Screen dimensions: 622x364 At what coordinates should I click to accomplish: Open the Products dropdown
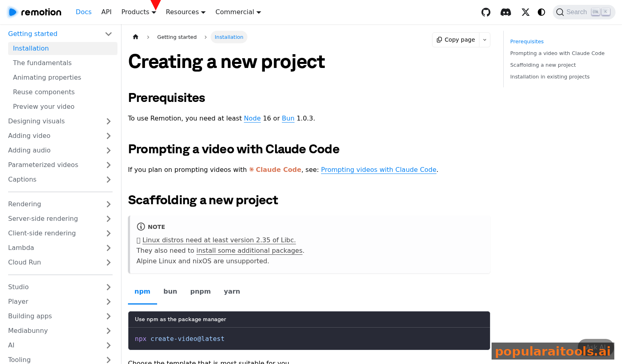click(x=138, y=12)
